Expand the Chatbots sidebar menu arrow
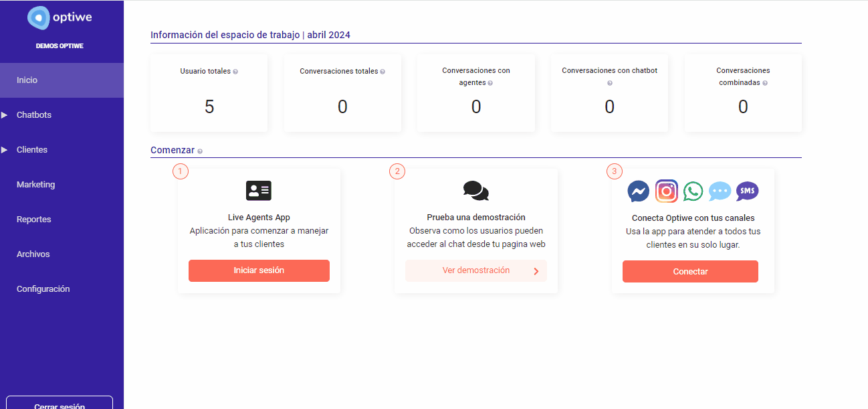Image resolution: width=868 pixels, height=409 pixels. click(x=5, y=115)
